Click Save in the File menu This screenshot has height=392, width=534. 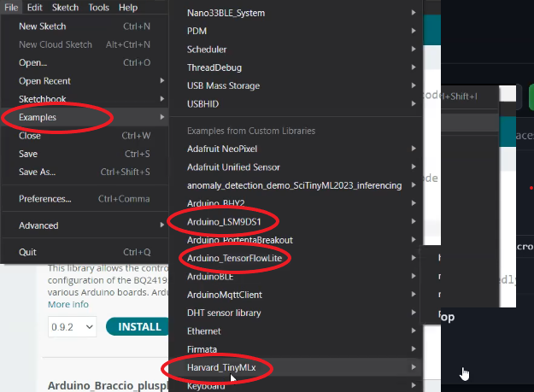[85, 154]
